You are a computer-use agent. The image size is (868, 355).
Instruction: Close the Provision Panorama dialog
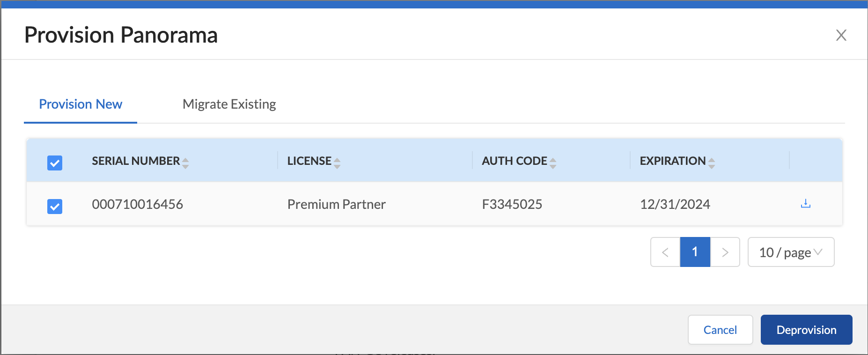pyautogui.click(x=841, y=35)
